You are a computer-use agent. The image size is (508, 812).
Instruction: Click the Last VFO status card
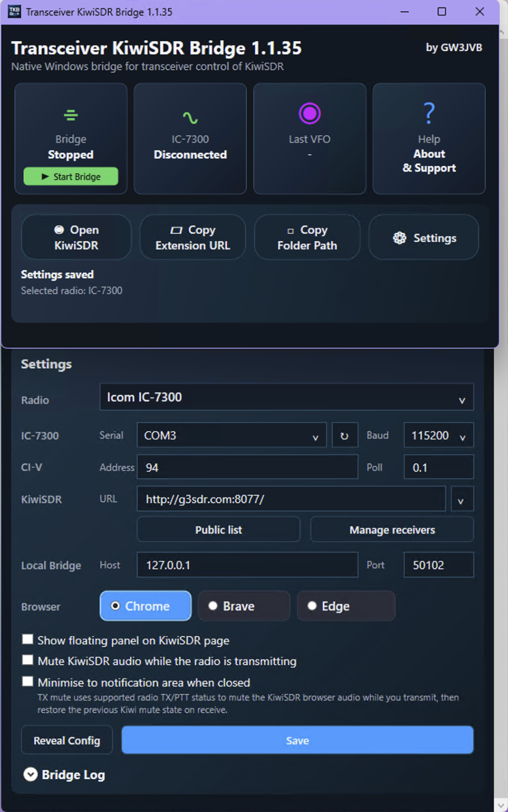[310, 139]
